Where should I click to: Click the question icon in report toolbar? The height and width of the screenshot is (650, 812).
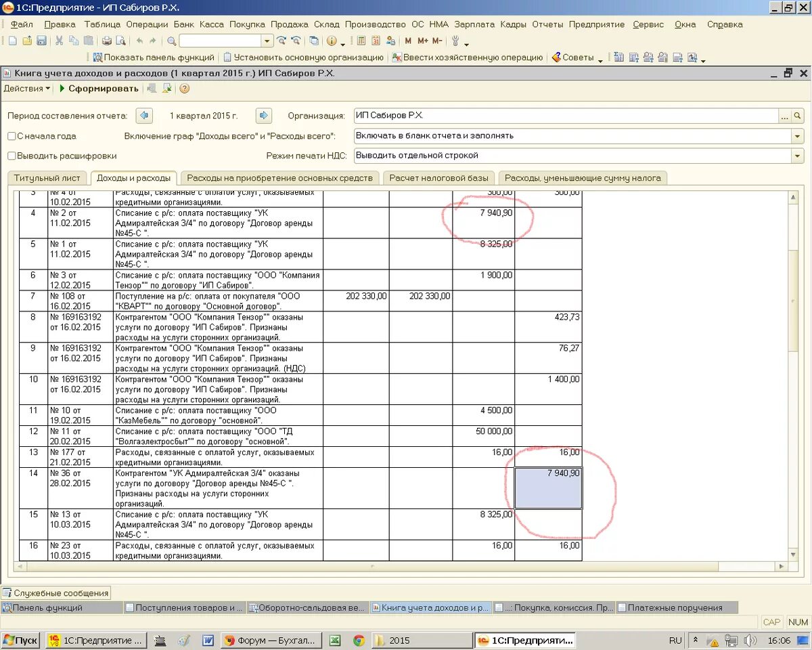[x=184, y=89]
